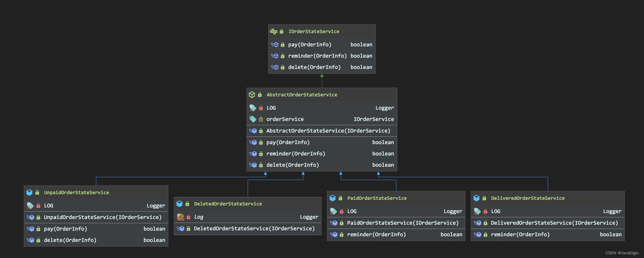Select the DeletedOrderStateService node title

click(x=228, y=204)
